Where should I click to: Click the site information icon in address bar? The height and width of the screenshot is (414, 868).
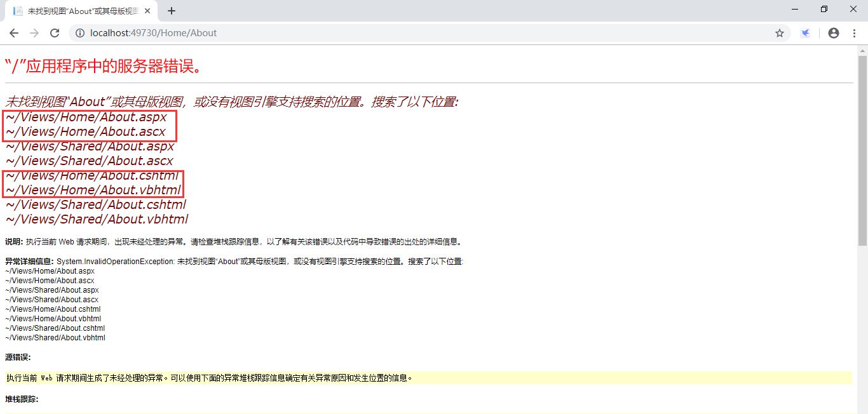pos(80,33)
